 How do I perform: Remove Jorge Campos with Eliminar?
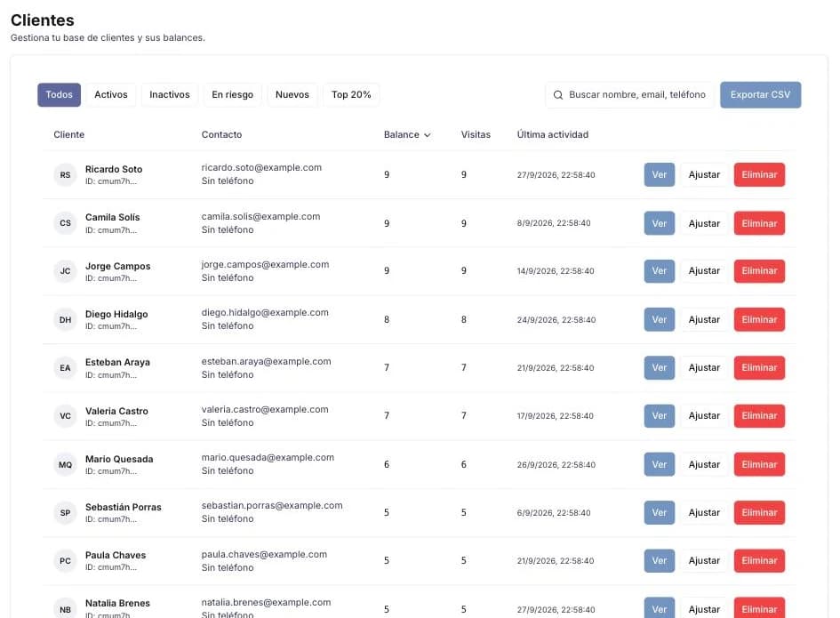pos(759,271)
